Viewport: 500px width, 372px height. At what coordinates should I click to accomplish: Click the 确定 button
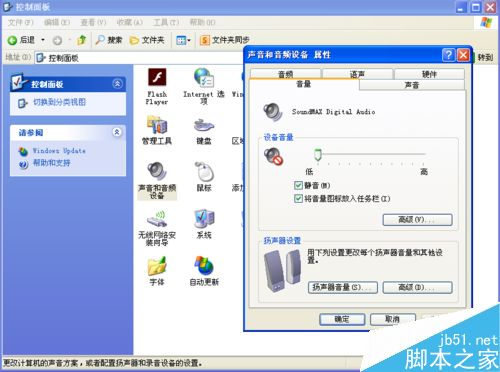[x=342, y=319]
